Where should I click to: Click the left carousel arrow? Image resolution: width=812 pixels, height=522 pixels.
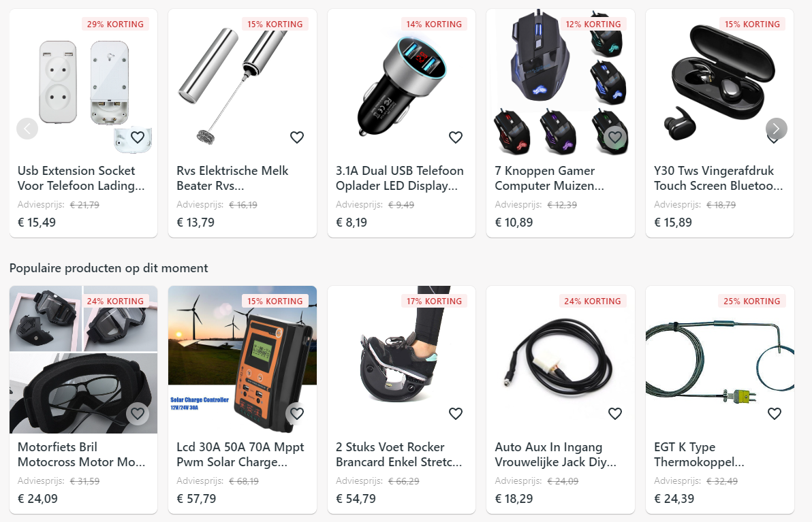[x=27, y=129]
